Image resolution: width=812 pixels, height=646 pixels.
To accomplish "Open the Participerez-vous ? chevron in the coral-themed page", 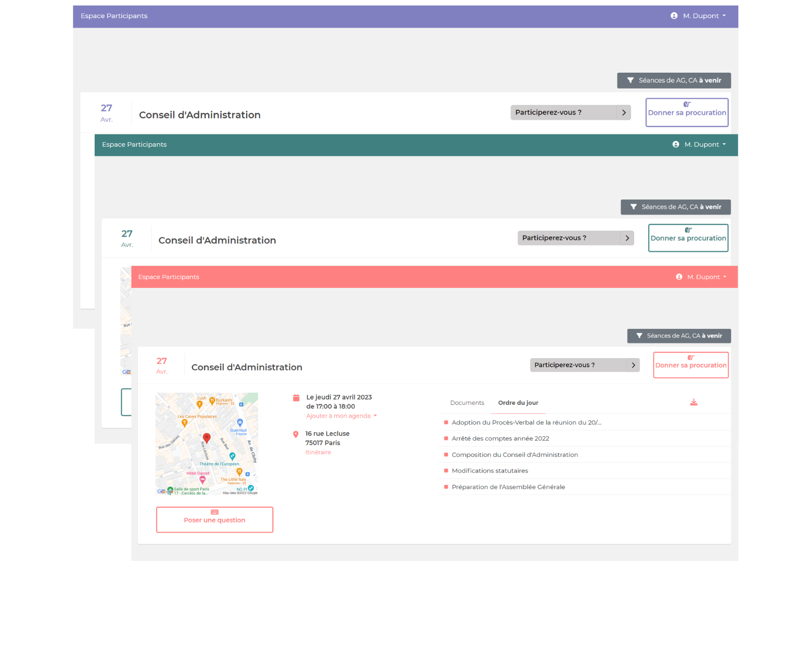I will coord(633,365).
